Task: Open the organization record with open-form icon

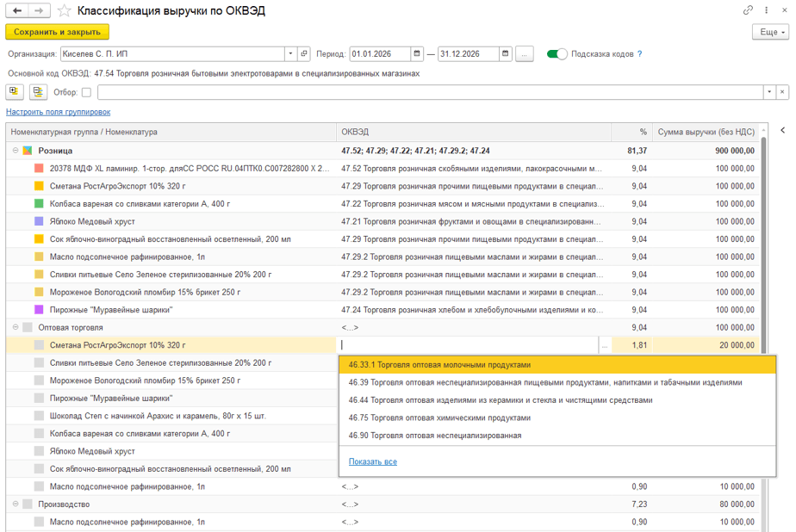Action: pyautogui.click(x=304, y=53)
